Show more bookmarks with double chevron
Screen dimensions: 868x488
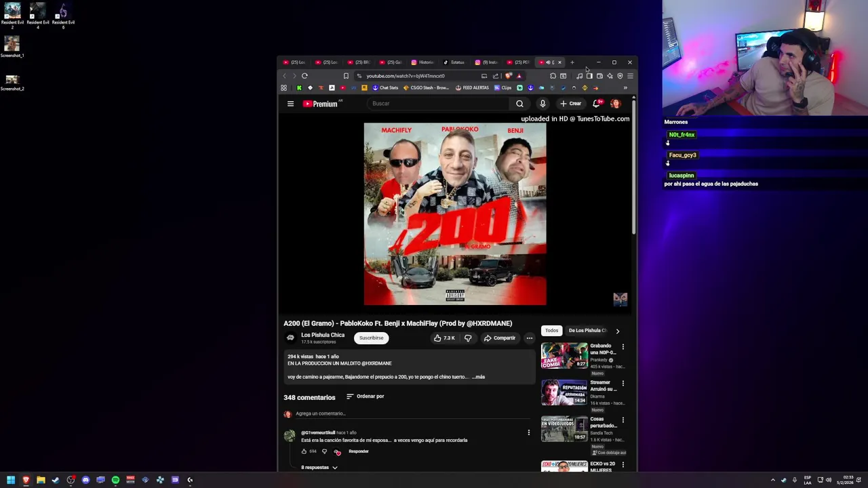point(625,87)
